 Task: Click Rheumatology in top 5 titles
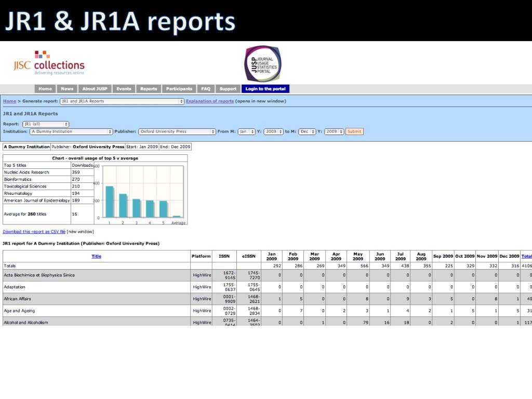(x=18, y=193)
